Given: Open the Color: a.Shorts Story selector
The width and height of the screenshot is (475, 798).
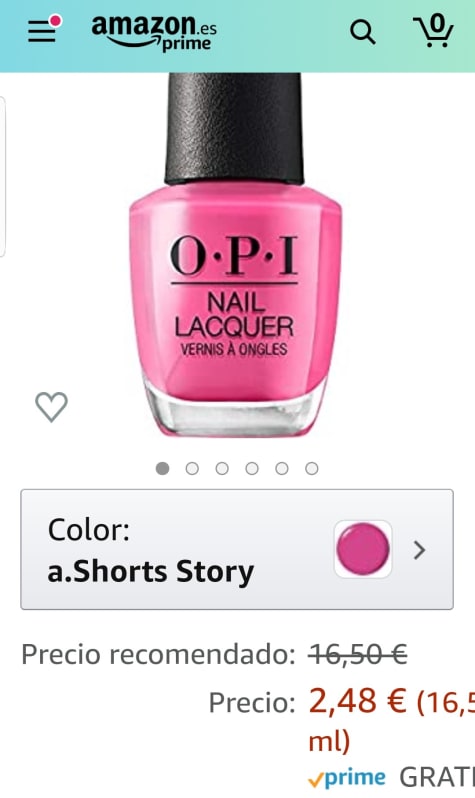Looking at the screenshot, I should [237, 550].
